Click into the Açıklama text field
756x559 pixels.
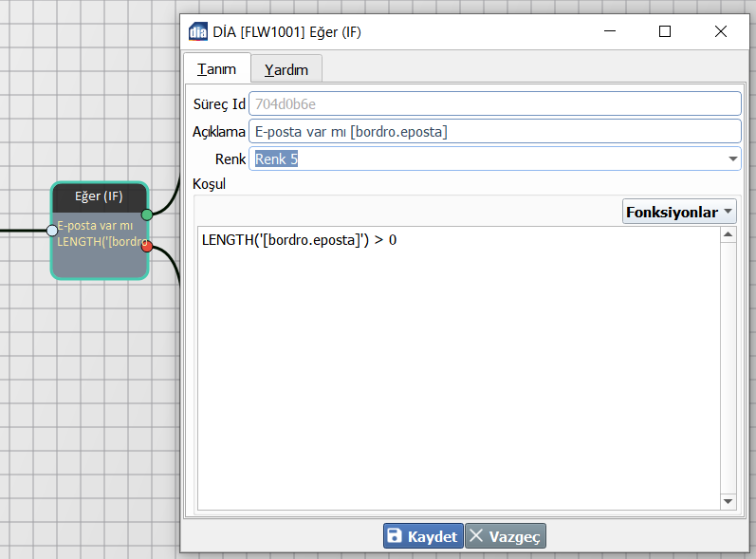click(493, 132)
